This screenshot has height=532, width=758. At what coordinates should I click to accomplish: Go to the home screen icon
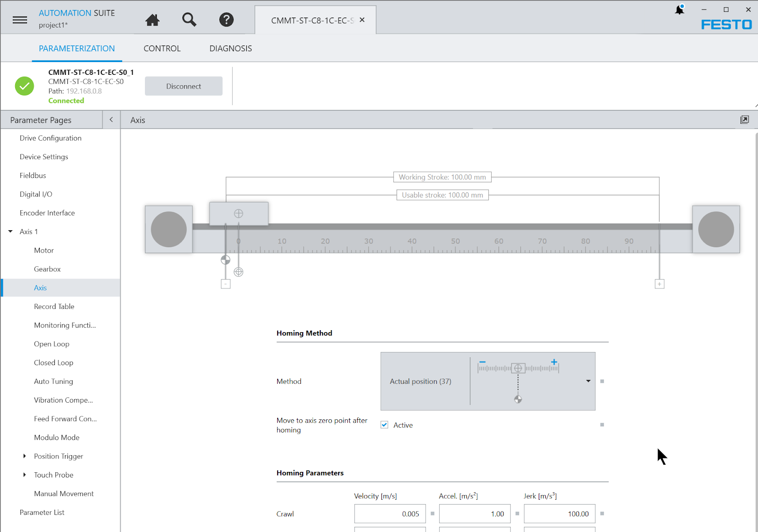coord(153,20)
